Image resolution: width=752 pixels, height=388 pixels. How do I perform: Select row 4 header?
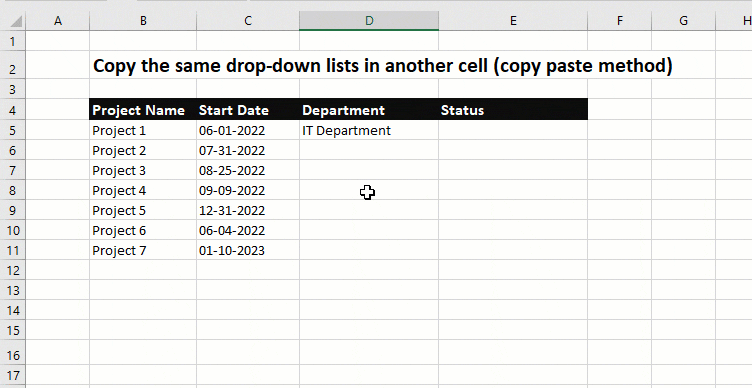[12, 110]
